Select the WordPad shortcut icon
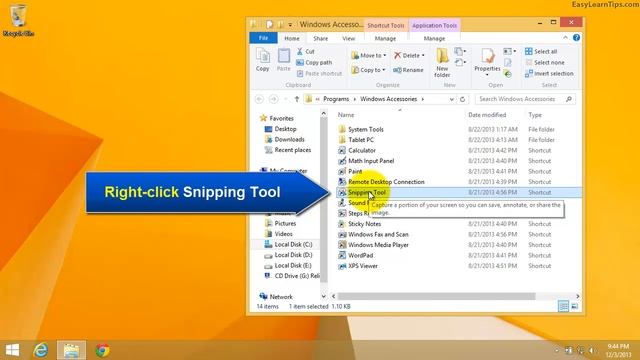Screen dimensions: 640x360 (342, 256)
